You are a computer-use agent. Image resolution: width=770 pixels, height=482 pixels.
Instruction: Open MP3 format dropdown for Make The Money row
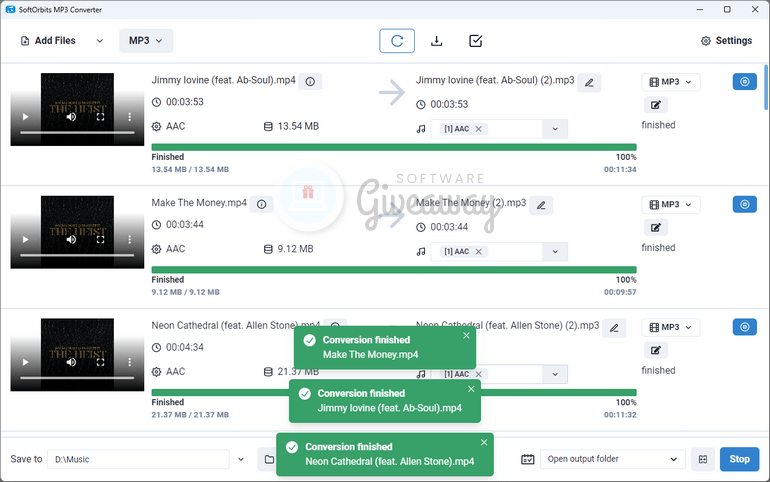pos(671,205)
